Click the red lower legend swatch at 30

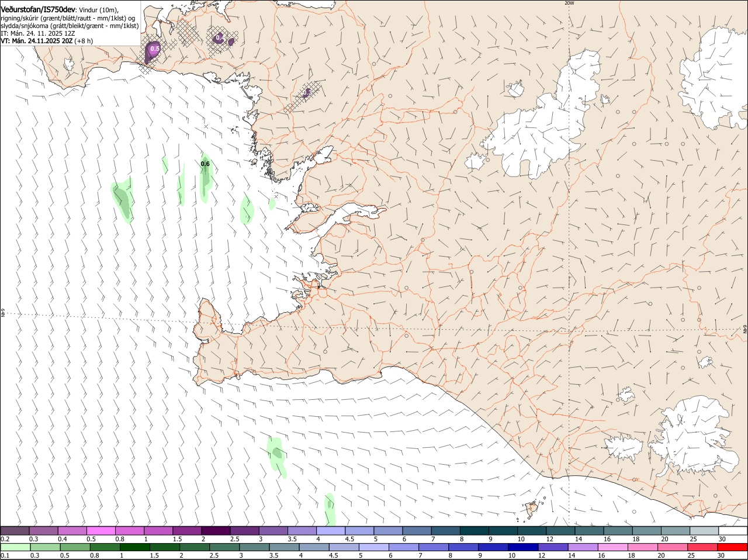tap(732, 547)
